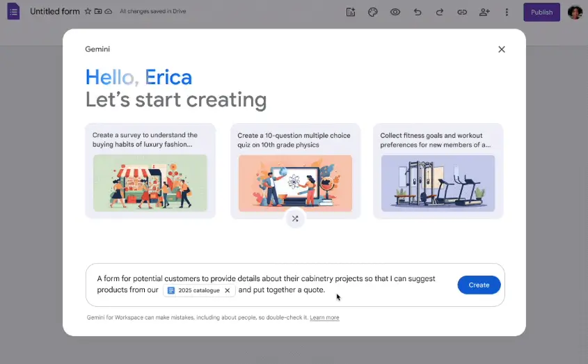
Task: Close the Gemini dialog
Action: [502, 49]
